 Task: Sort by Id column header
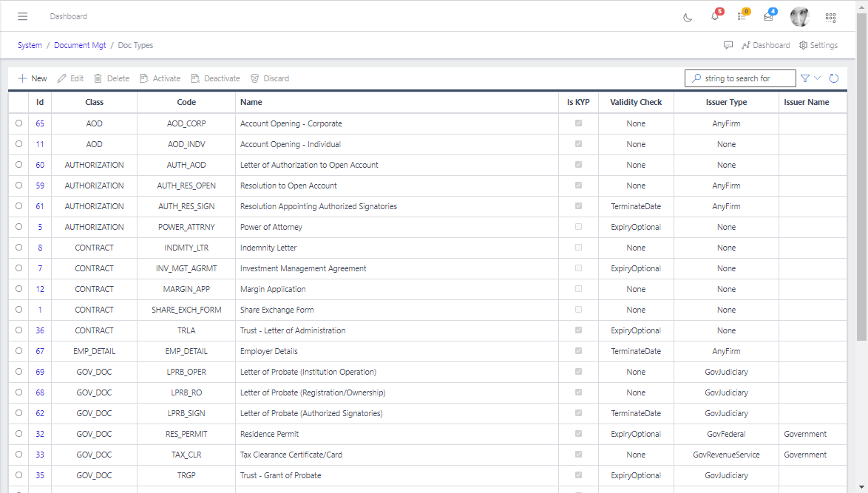point(40,102)
